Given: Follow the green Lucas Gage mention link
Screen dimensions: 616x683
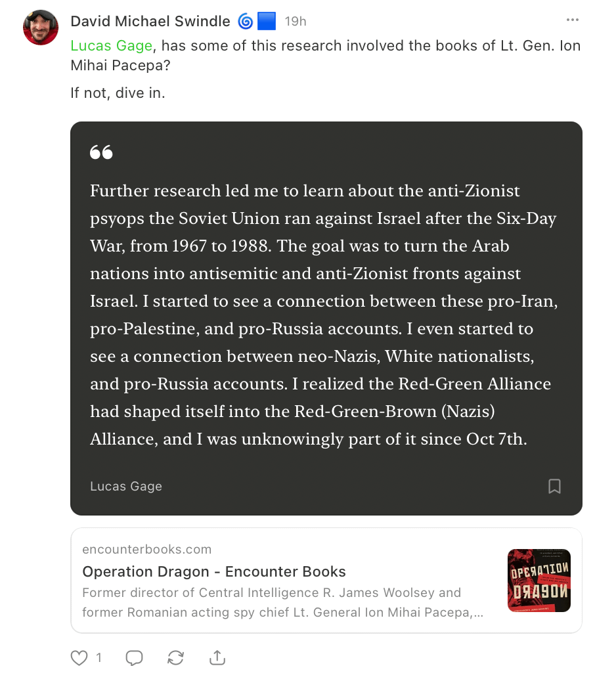Looking at the screenshot, I should 112,45.
